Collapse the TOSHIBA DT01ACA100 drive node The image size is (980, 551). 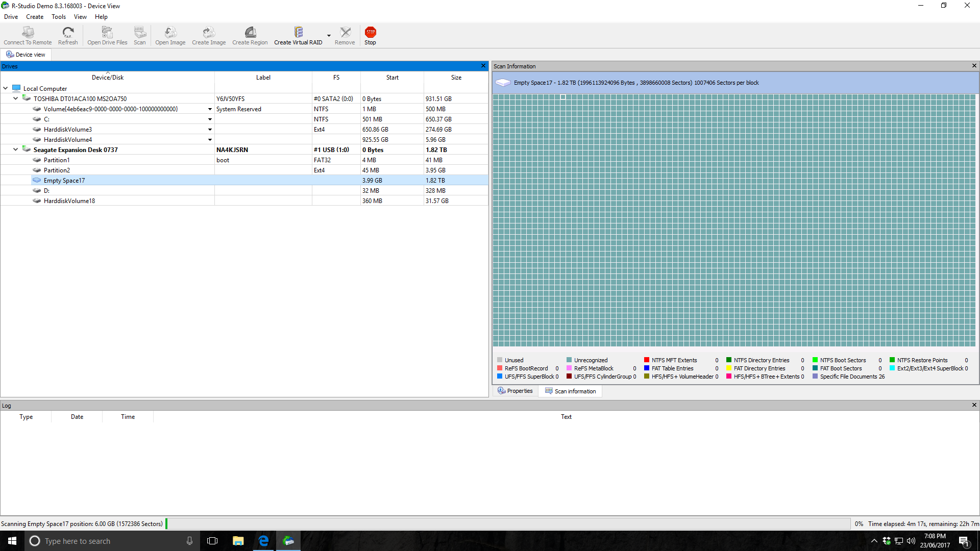(16, 98)
